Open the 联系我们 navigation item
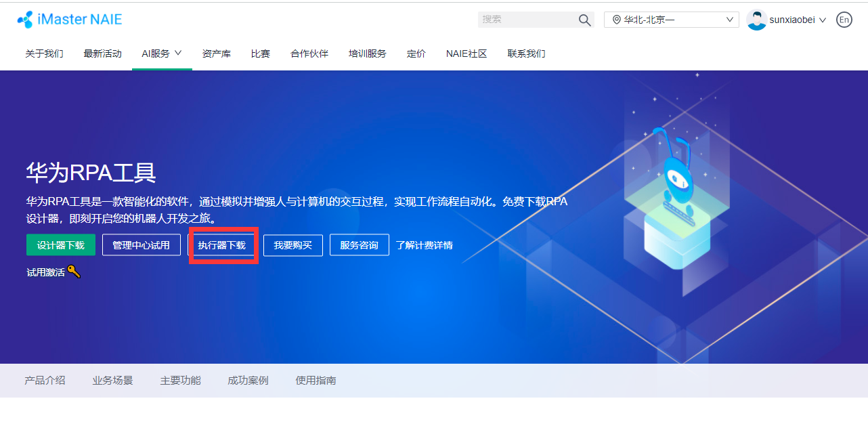Image resolution: width=868 pixels, height=426 pixels. point(526,54)
